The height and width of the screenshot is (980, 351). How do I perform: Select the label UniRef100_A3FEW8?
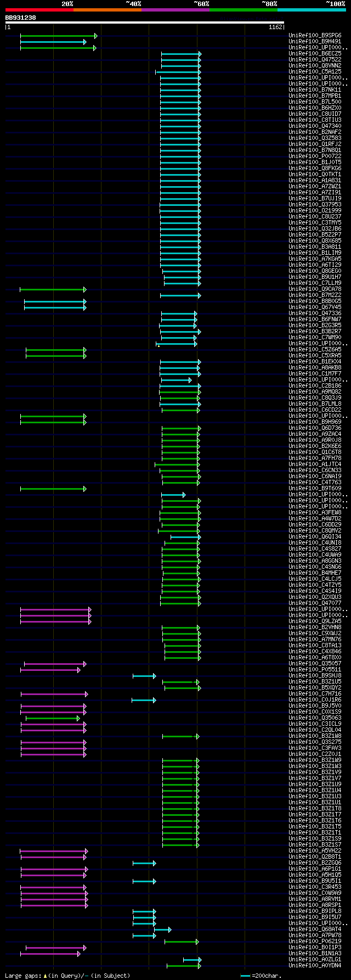315,513
